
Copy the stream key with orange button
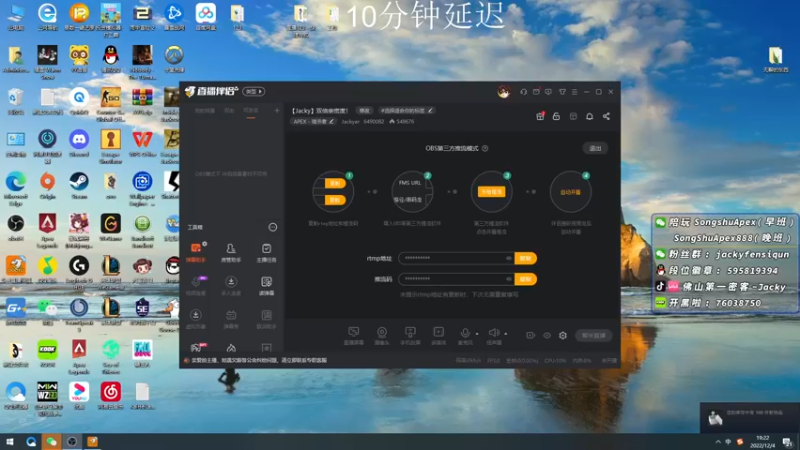(x=526, y=279)
